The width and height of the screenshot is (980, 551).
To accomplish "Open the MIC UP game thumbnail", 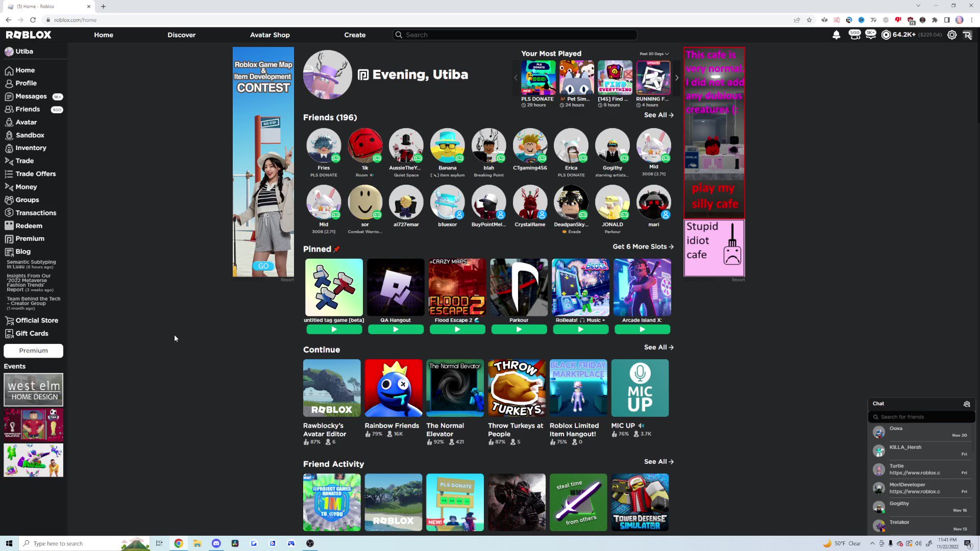I will coord(640,388).
